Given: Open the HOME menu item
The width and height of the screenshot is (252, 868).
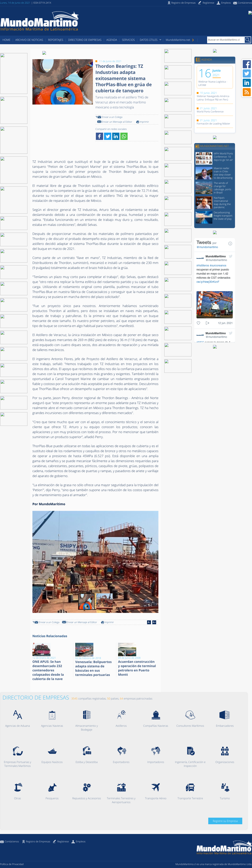Looking at the screenshot, I should 6,40.
